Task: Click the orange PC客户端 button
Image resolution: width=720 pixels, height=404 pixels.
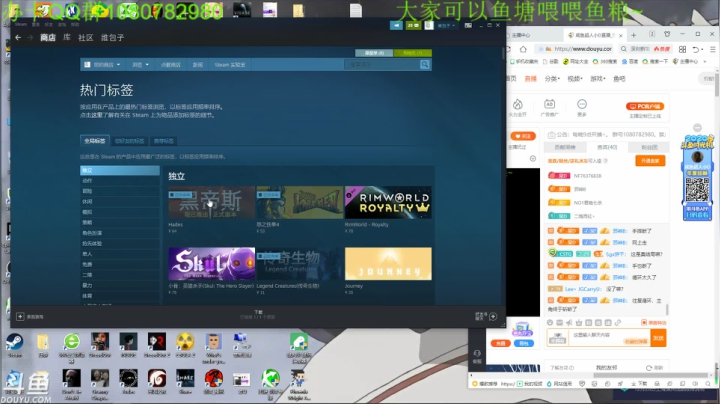Action: tap(645, 106)
